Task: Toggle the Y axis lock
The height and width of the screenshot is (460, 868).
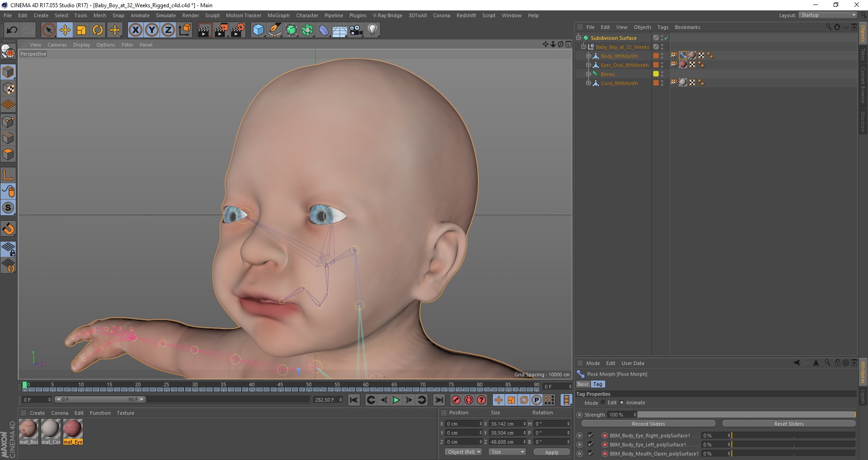Action: click(152, 30)
